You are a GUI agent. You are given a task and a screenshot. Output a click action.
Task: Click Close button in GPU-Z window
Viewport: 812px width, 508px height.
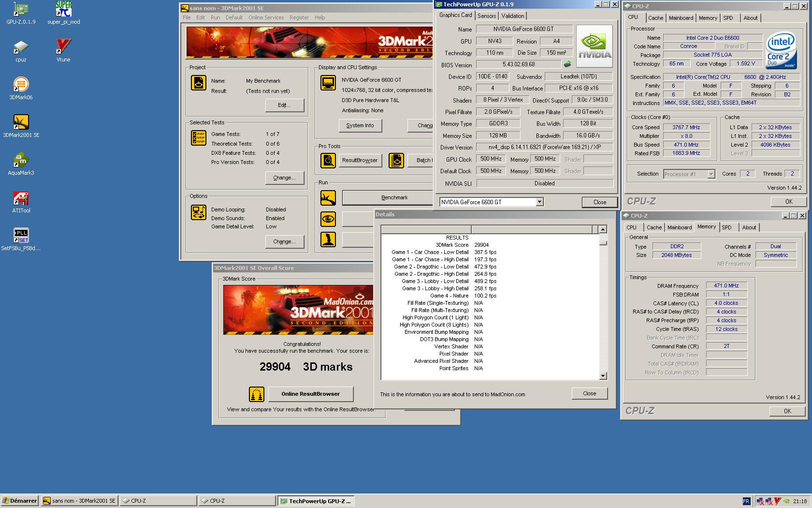pyautogui.click(x=599, y=202)
